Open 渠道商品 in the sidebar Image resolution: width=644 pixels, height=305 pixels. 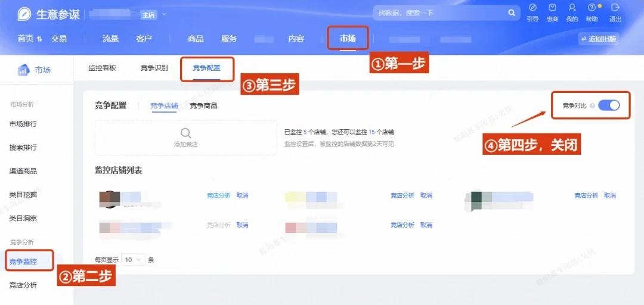click(23, 171)
